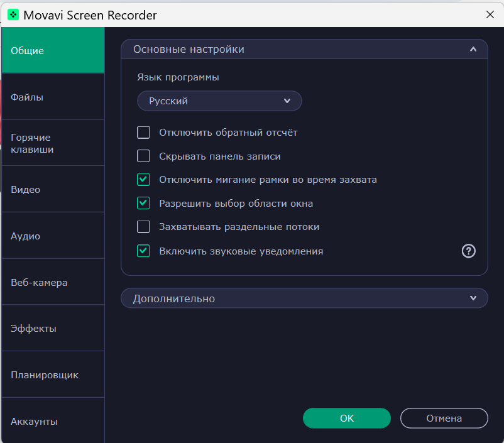Click the Отмена button
Viewport: 504px width, 443px height.
pos(444,418)
